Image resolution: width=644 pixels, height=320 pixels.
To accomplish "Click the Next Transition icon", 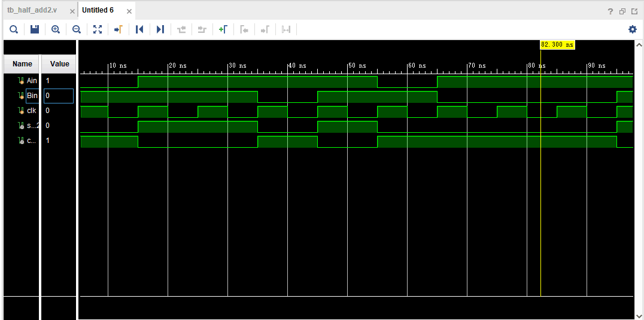I will 202,29.
